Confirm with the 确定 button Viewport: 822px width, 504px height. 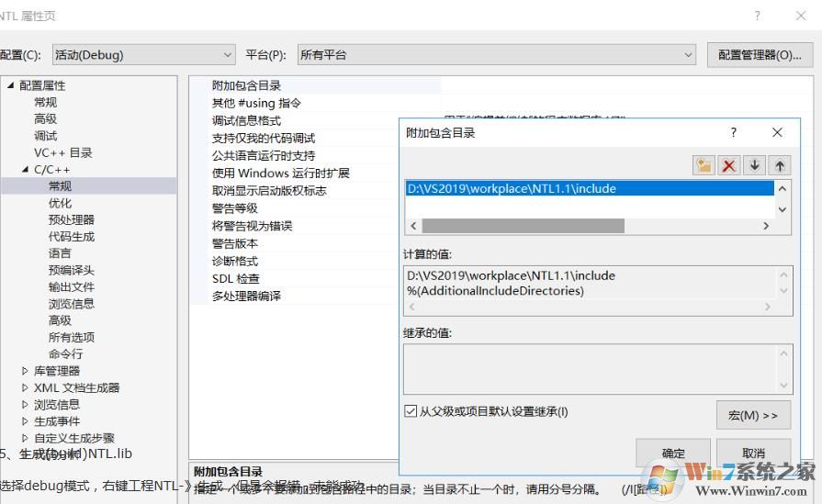(x=673, y=453)
